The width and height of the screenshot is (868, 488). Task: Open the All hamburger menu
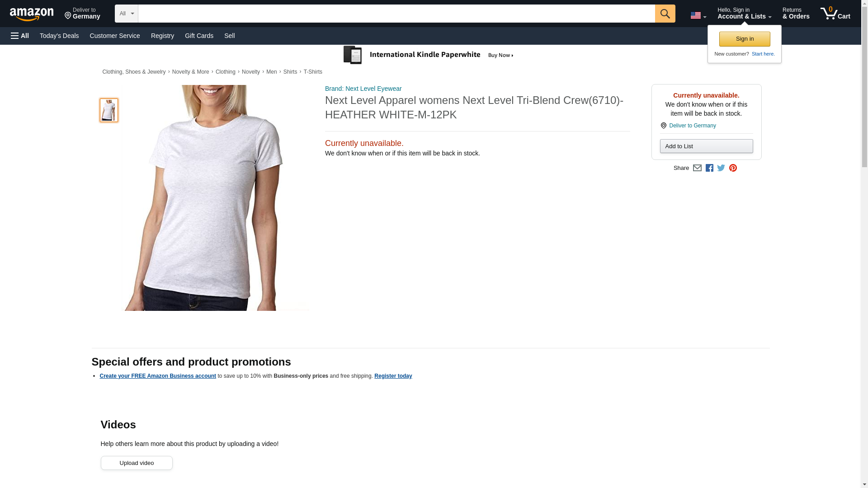[20, 36]
